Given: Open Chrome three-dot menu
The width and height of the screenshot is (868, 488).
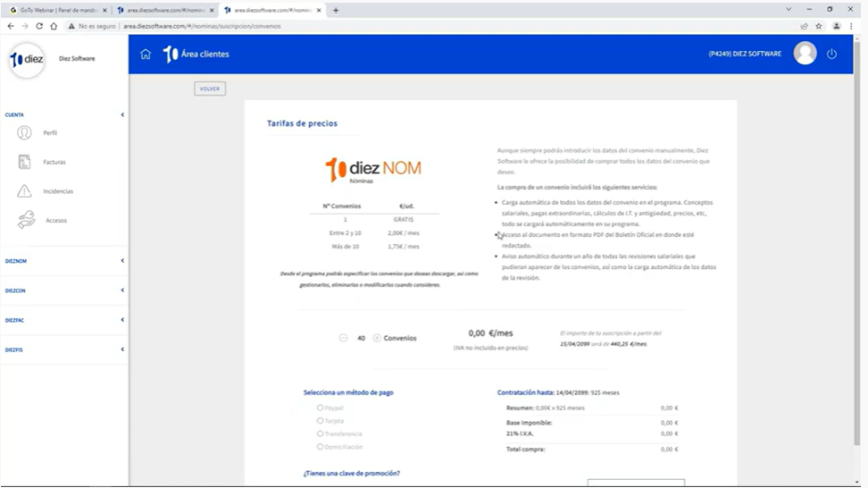Looking at the screenshot, I should [x=851, y=26].
